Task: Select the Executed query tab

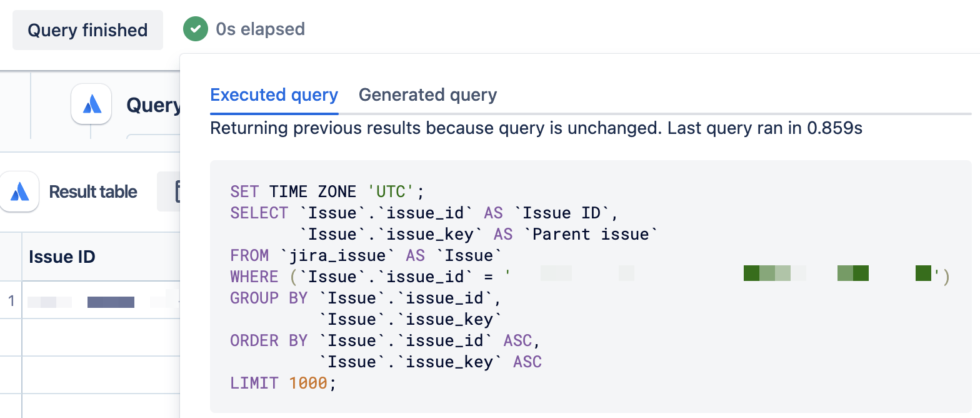Action: click(274, 95)
